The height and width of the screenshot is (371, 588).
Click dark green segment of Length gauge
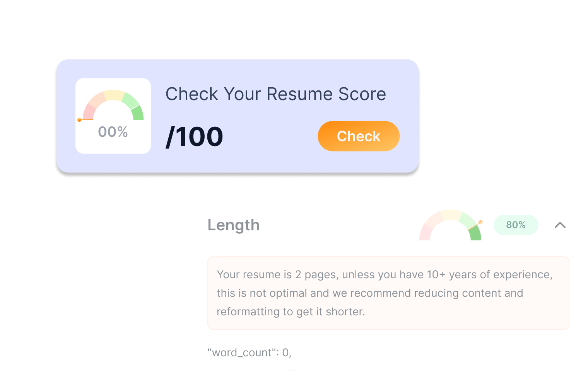(x=476, y=234)
